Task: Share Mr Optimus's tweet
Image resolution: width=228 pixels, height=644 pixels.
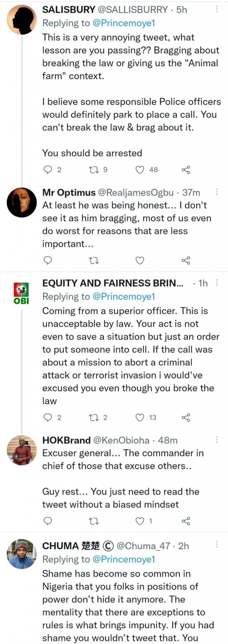Action: pos(186,260)
